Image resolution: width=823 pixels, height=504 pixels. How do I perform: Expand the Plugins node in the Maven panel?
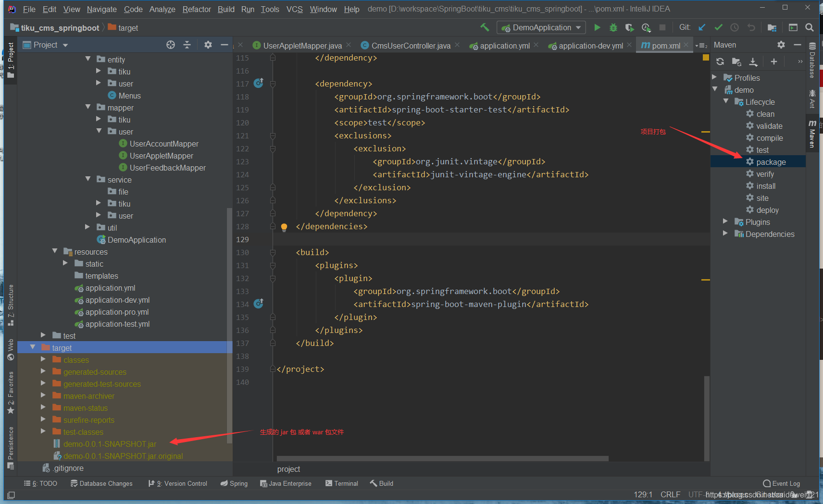click(726, 221)
